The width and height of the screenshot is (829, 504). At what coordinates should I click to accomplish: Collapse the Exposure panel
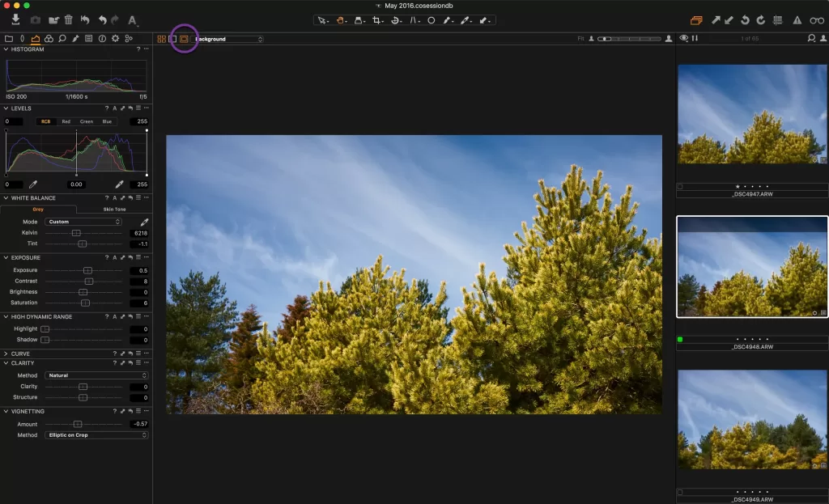pyautogui.click(x=6, y=258)
